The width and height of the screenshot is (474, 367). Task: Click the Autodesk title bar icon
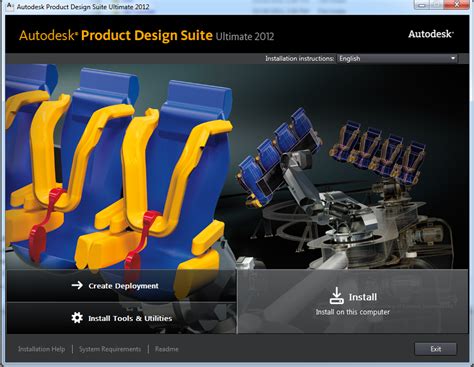[10, 6]
